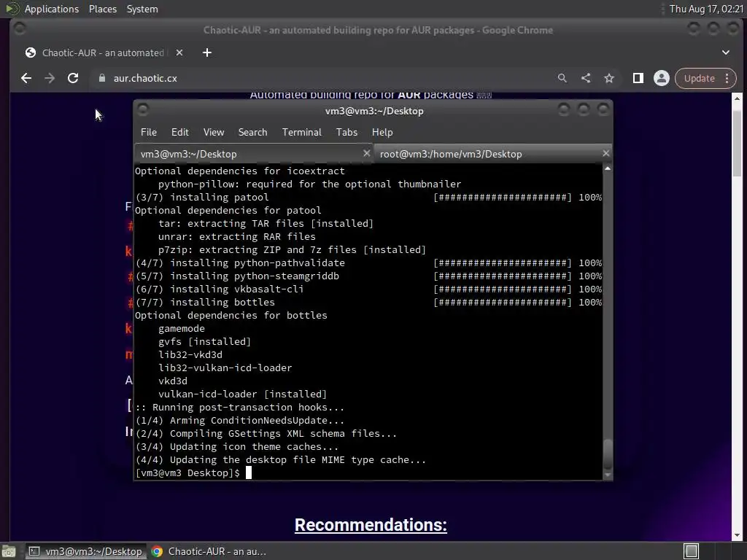Click the terminal scrollbar down arrow
747x560 pixels.
click(608, 475)
